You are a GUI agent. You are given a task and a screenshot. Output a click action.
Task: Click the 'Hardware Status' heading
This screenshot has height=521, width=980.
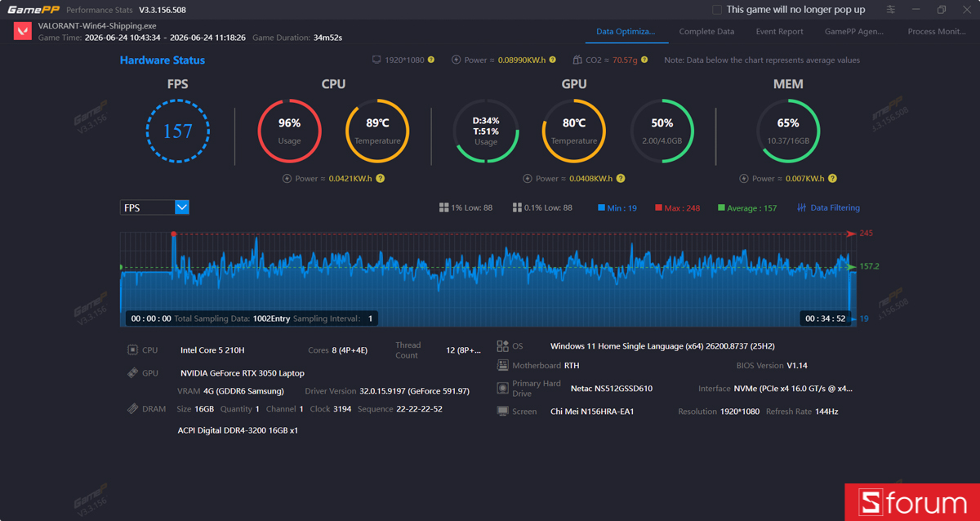[x=163, y=60]
